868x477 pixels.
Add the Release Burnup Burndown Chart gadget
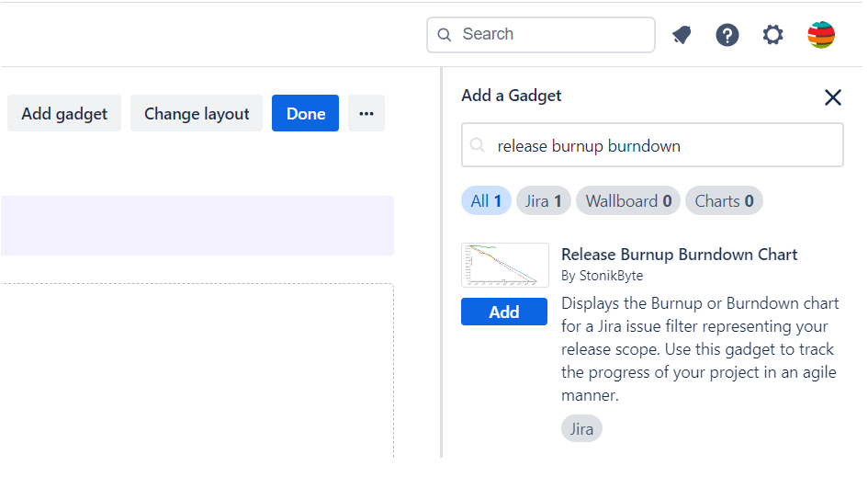coord(503,312)
